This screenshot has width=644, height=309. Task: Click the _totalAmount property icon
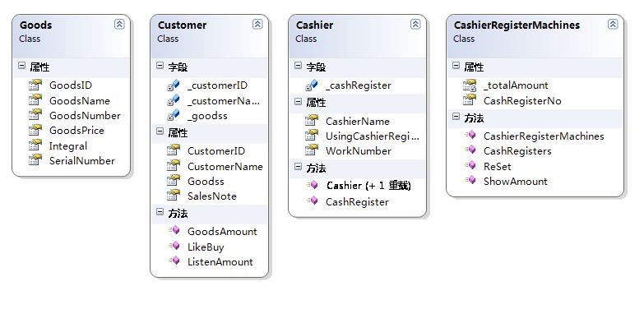[470, 85]
